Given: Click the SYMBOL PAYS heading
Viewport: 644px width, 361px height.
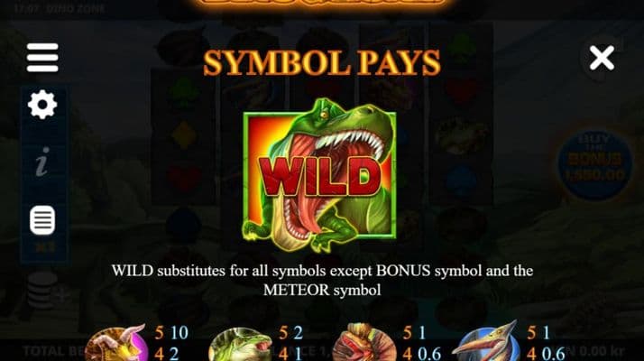Looking at the screenshot, I should pos(322,63).
